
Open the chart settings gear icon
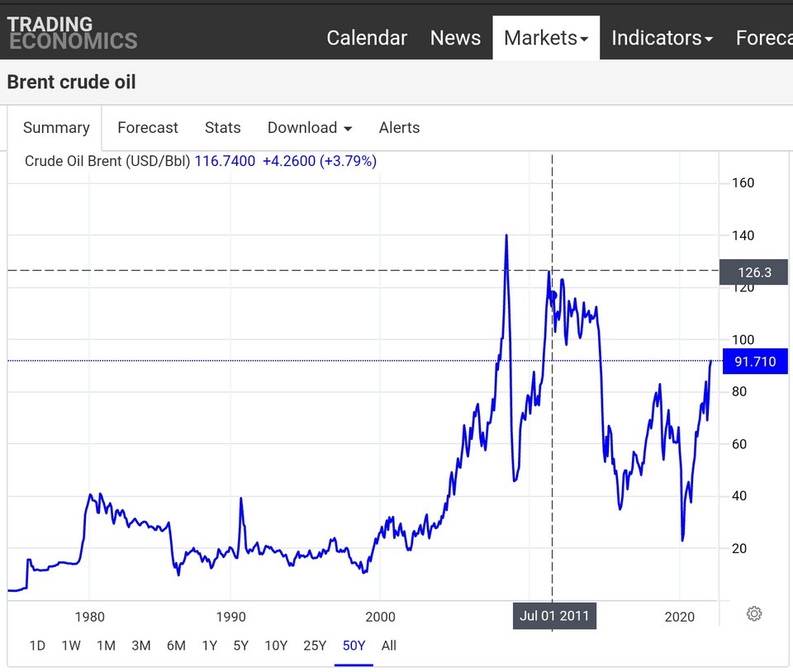point(753,614)
